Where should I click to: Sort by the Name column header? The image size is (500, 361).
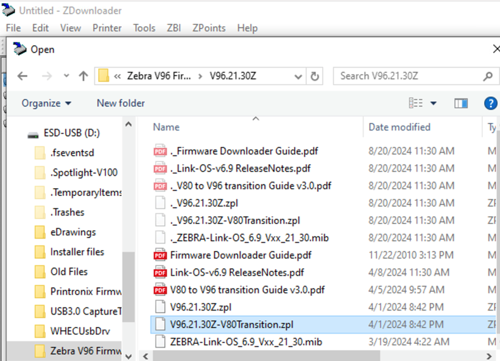pos(166,127)
